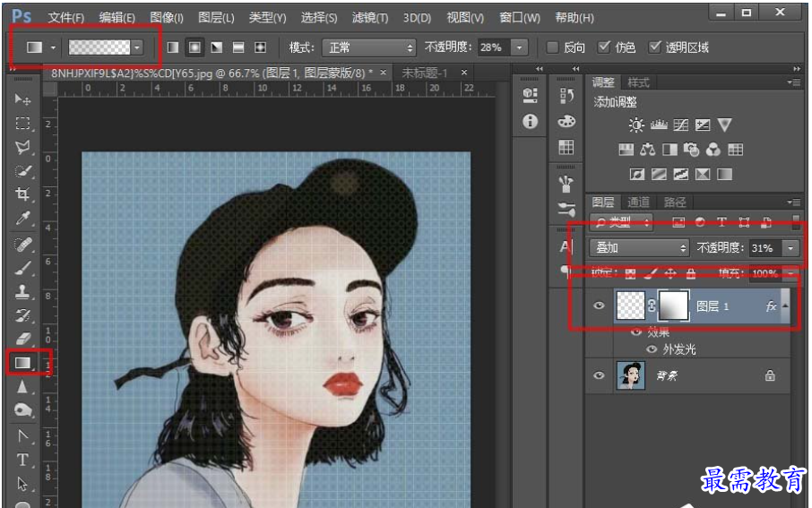Uncheck the 透明区域 checkbox
This screenshot has width=812, height=508.
tap(655, 47)
